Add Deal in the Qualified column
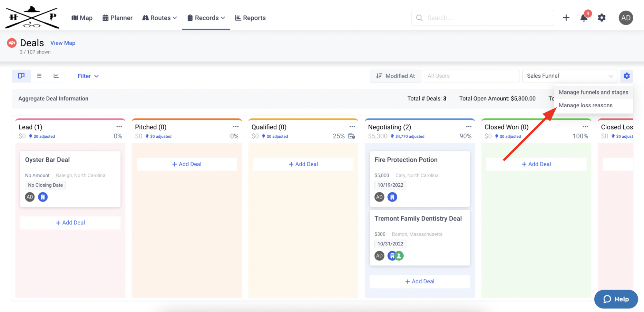The image size is (644, 312). pos(303,164)
